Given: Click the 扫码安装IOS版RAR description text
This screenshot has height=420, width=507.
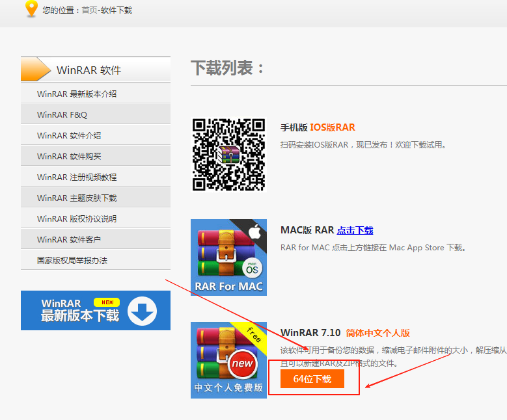Looking at the screenshot, I should point(363,145).
